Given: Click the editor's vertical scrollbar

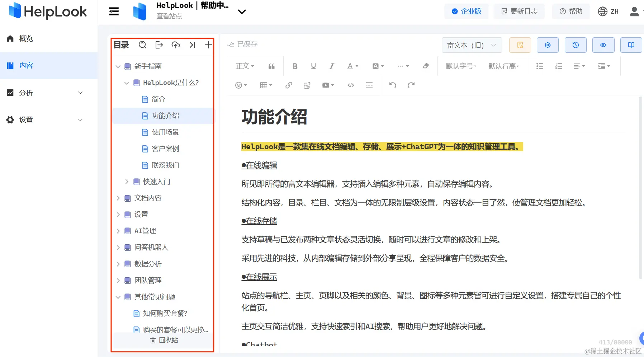Looking at the screenshot, I should tap(640, 188).
